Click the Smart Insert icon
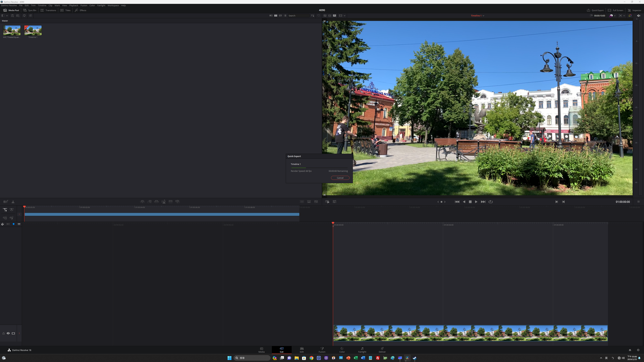 [x=142, y=202]
